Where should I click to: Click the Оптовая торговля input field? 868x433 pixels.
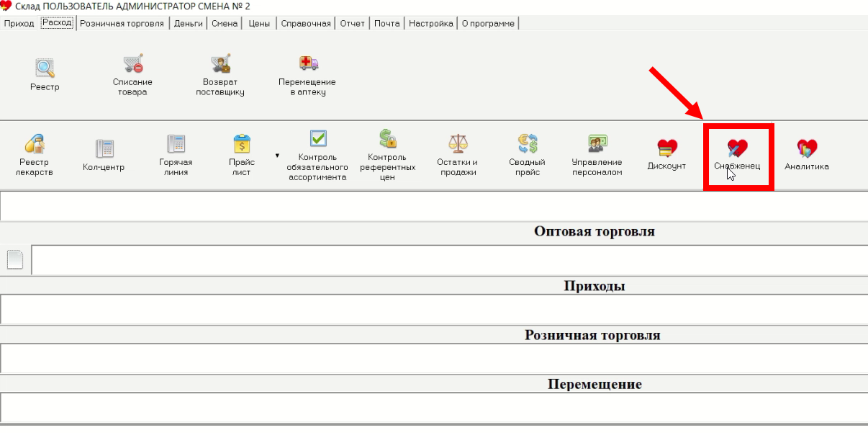pos(432,260)
